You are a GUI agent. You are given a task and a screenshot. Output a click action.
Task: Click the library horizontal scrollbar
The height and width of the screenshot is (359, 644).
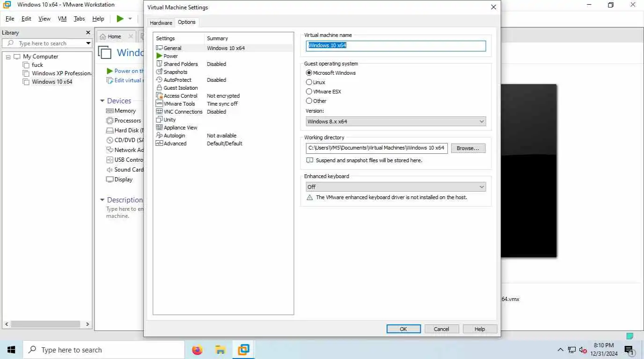(46, 324)
